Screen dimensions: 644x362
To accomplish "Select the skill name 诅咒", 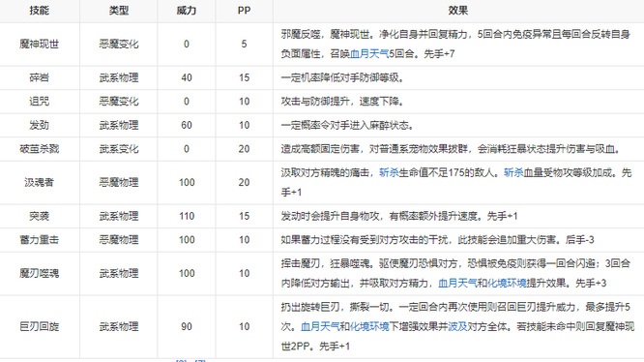I will (x=40, y=102).
